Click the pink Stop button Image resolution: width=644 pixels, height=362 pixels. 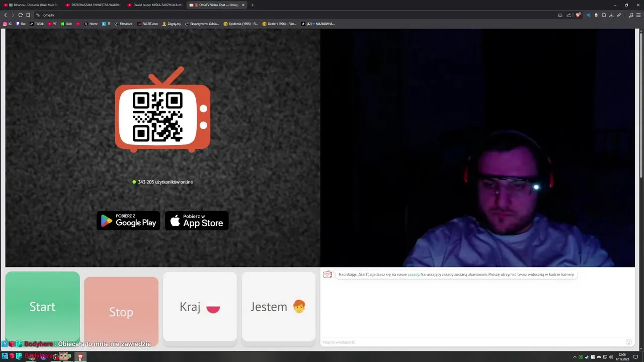121,312
